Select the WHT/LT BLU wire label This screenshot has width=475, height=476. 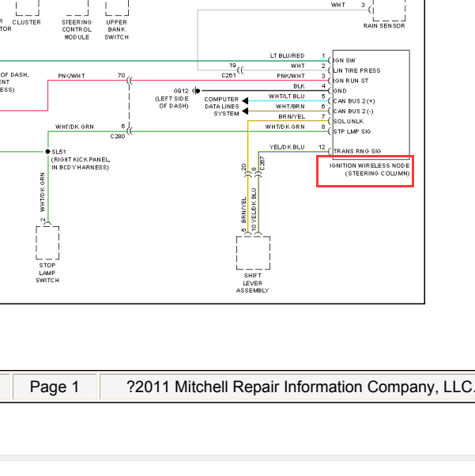coord(287,96)
